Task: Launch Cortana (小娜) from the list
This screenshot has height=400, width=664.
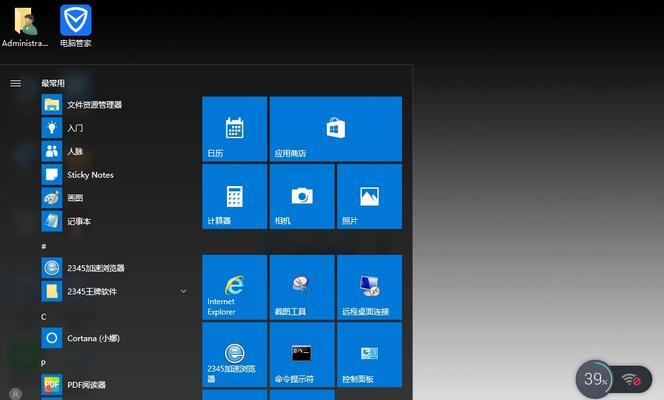Action: (114, 338)
